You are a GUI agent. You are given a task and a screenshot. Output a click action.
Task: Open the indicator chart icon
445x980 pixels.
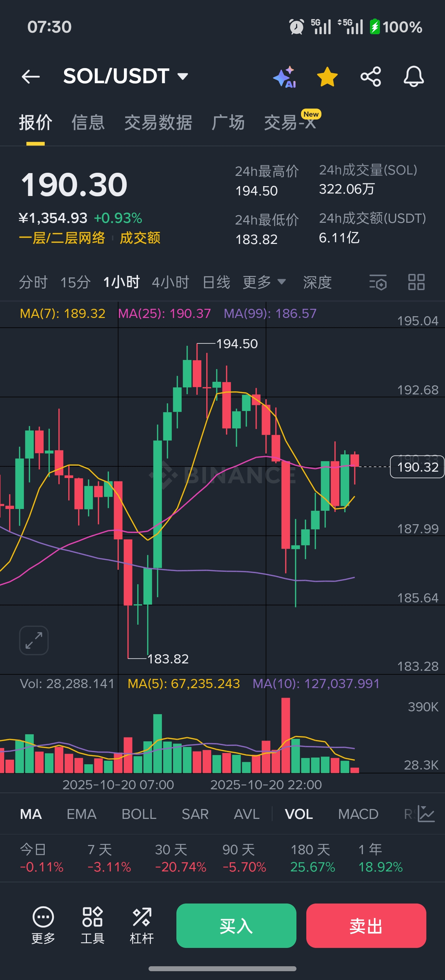tap(426, 814)
